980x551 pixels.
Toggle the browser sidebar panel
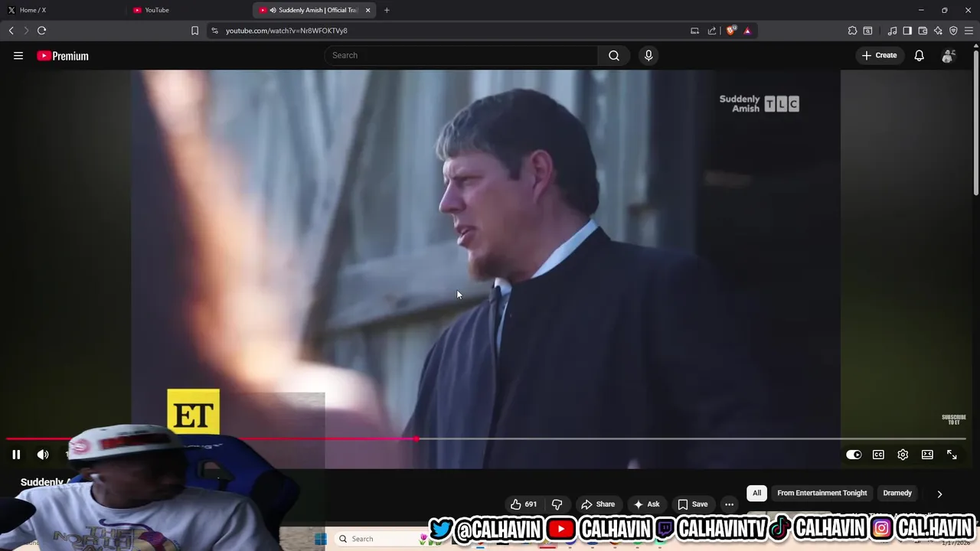click(907, 31)
